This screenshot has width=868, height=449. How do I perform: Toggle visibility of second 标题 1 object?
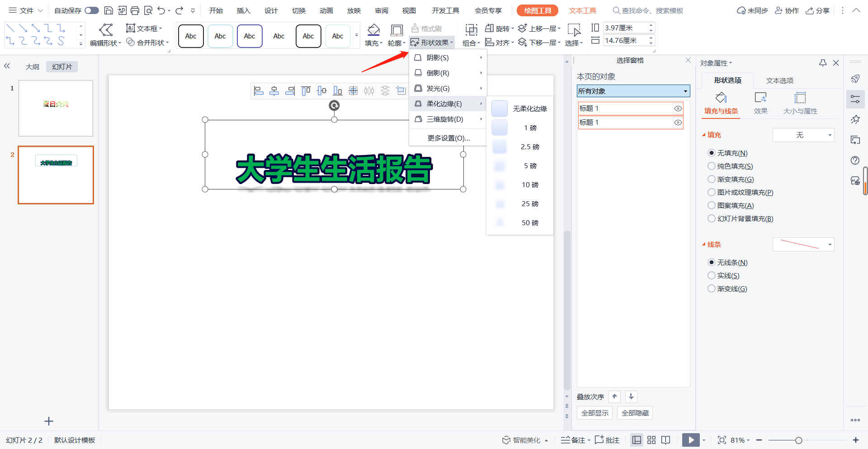678,123
